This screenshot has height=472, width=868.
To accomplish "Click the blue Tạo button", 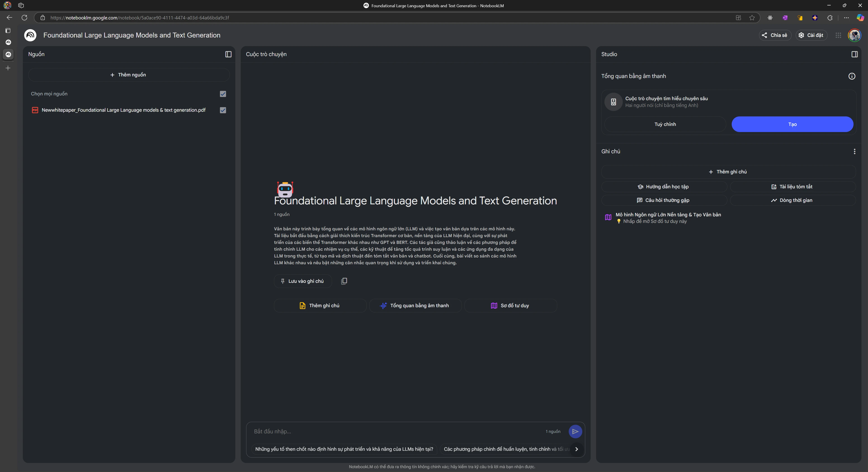I will pos(792,124).
